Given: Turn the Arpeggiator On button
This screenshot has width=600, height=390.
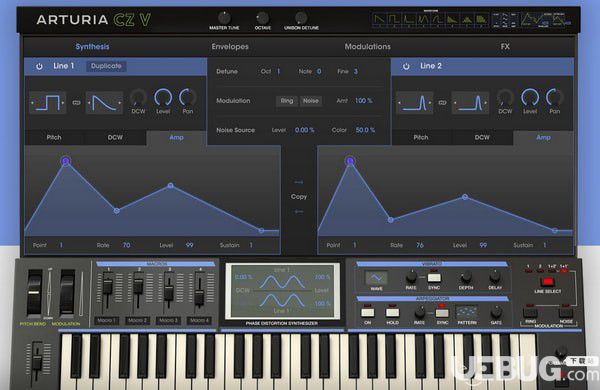Looking at the screenshot, I should click(367, 312).
